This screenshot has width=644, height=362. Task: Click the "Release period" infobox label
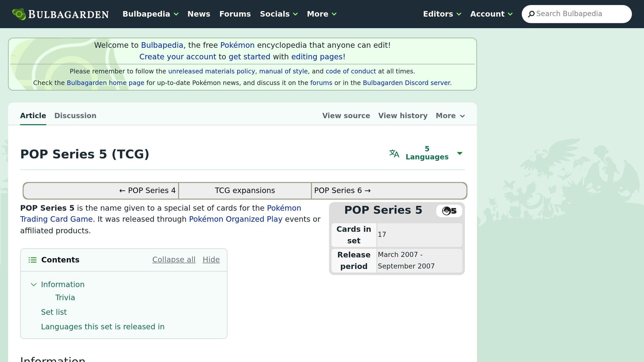coord(354,261)
